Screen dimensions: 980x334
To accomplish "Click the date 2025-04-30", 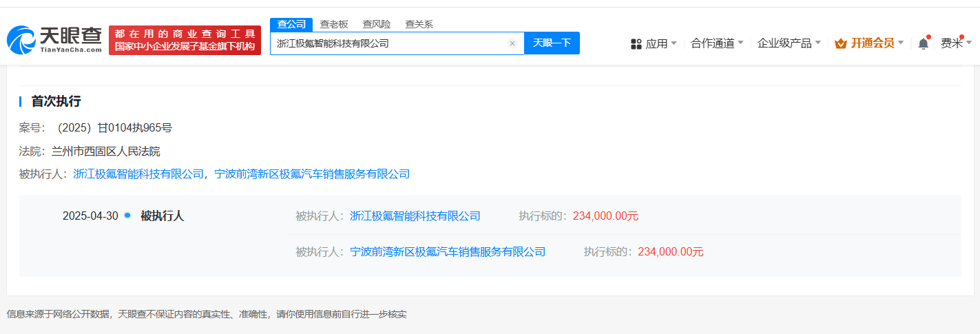I will [x=90, y=216].
